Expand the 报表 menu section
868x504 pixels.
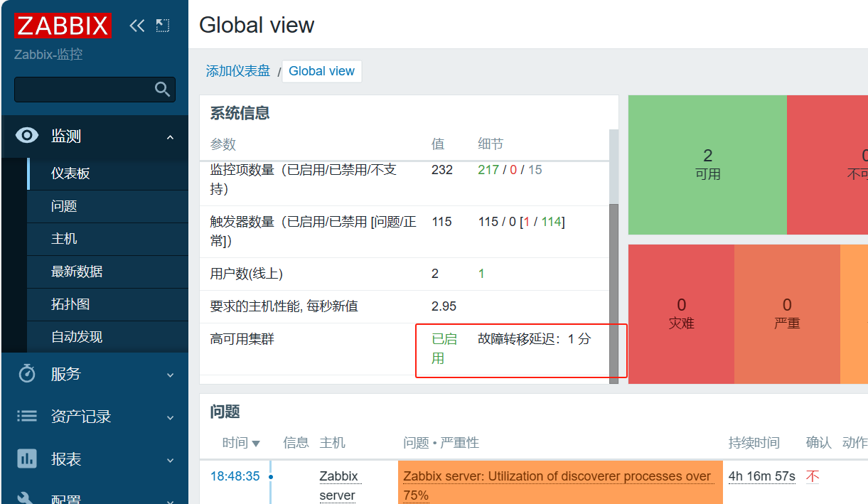pyautogui.click(x=170, y=460)
